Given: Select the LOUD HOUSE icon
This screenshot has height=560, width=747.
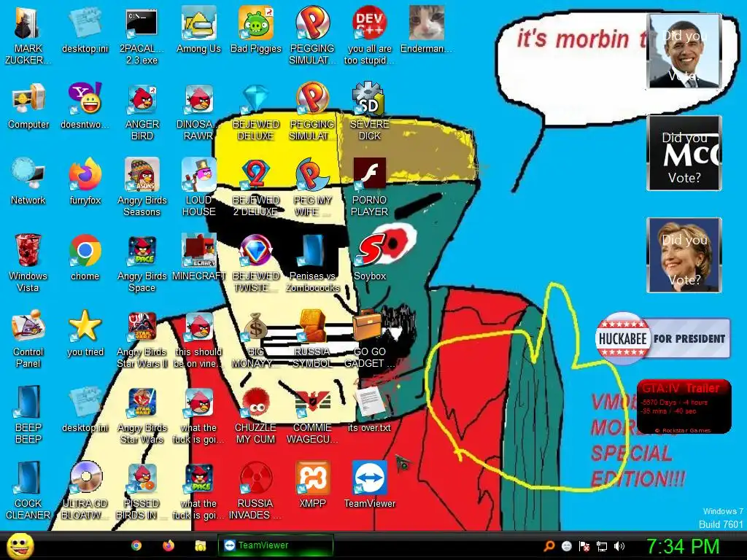Looking at the screenshot, I should pyautogui.click(x=198, y=187).
